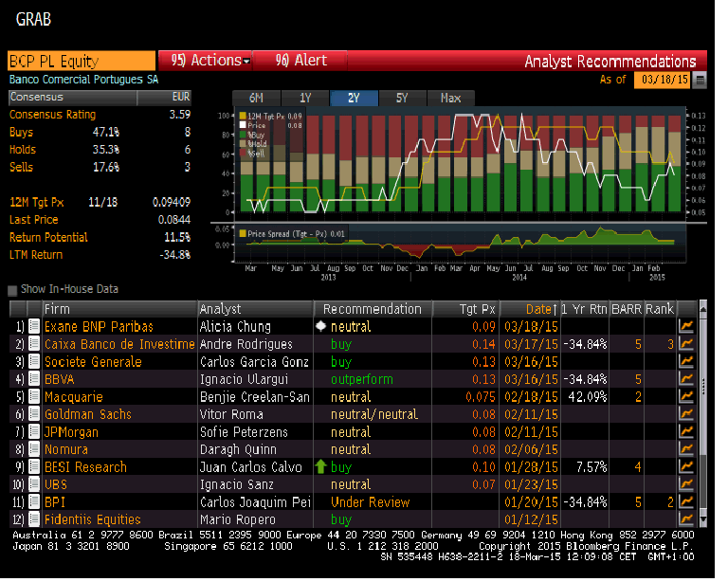Click the Tgt Px column header

pos(465,309)
